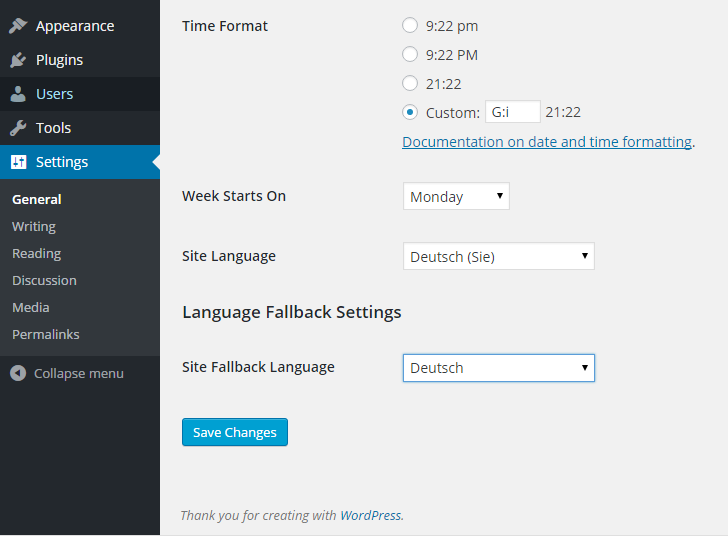This screenshot has height=536, width=728.
Task: Click the Appearance paintbrush icon
Action: pos(18,26)
